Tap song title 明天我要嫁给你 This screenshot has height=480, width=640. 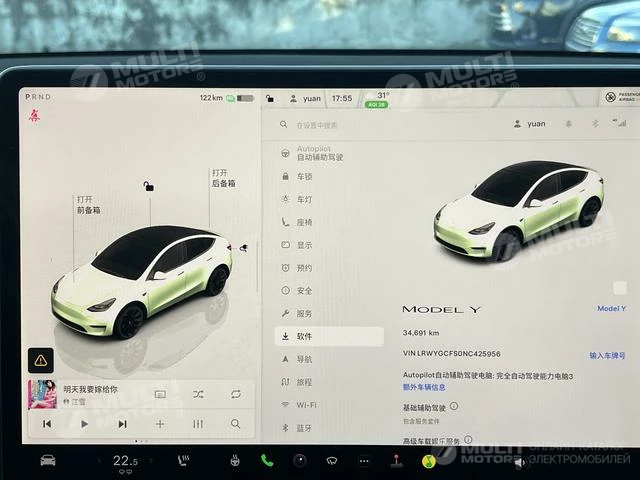[90, 389]
